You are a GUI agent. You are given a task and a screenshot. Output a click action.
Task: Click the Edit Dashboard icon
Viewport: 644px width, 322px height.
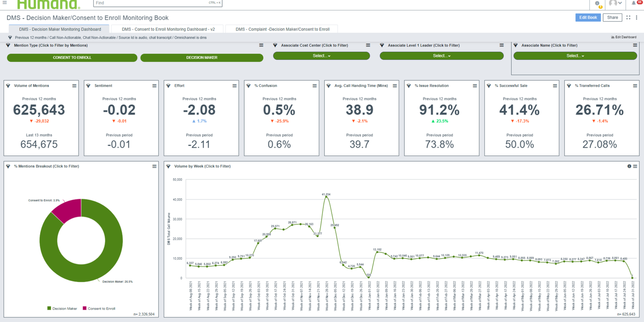613,37
